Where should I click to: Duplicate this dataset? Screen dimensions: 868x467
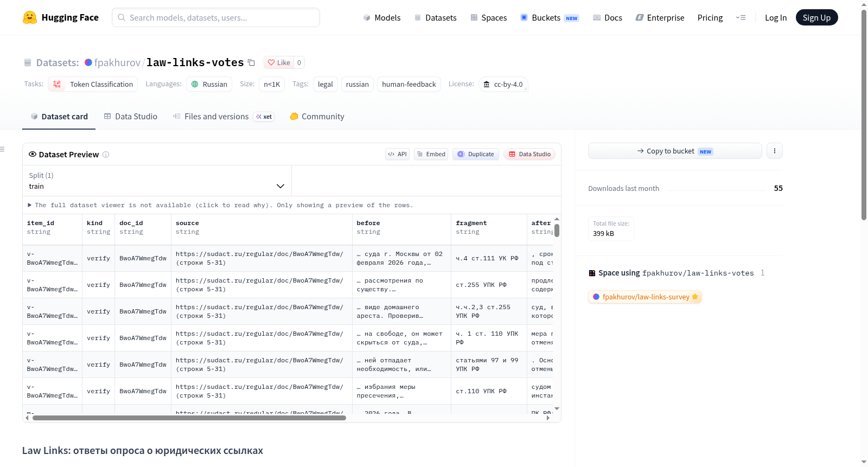tap(476, 154)
